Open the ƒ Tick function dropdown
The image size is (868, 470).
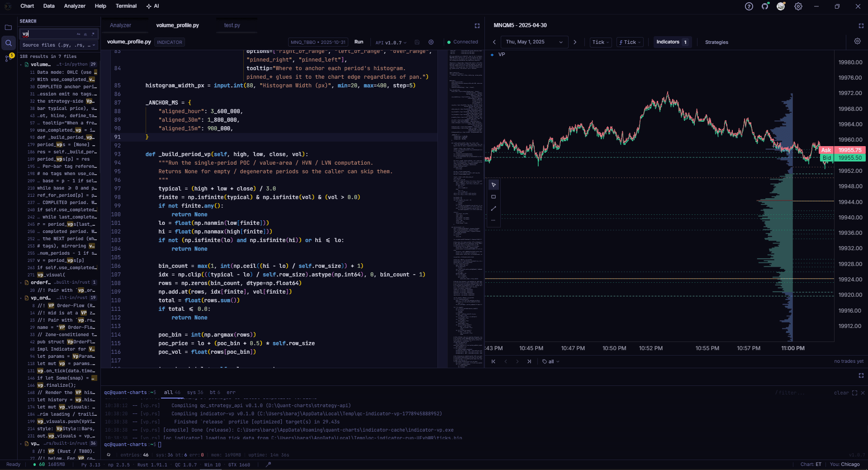pos(630,42)
